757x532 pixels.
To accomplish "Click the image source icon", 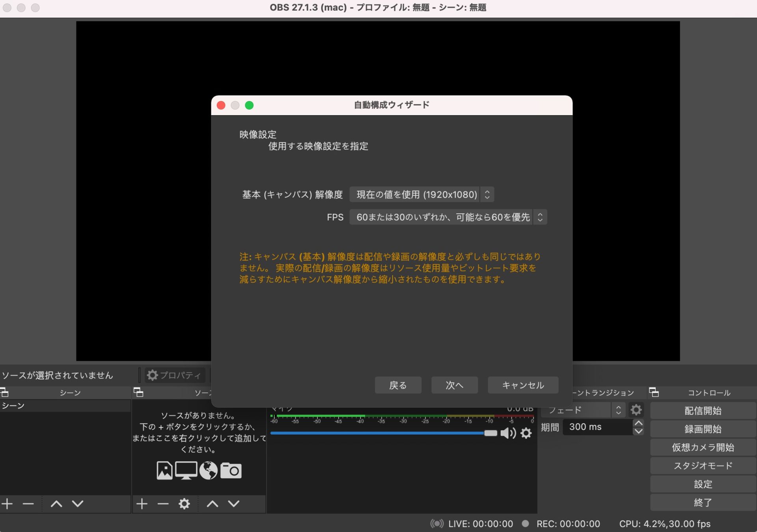I will (164, 470).
